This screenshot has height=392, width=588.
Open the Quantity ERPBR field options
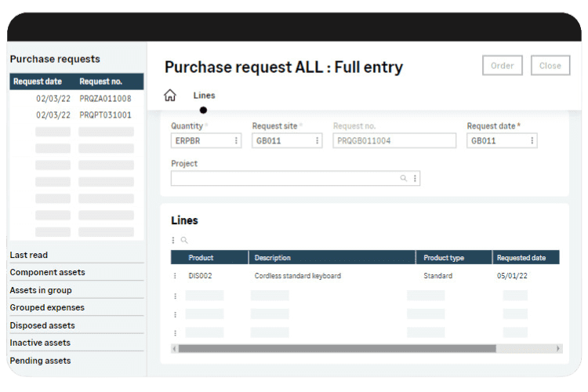237,141
